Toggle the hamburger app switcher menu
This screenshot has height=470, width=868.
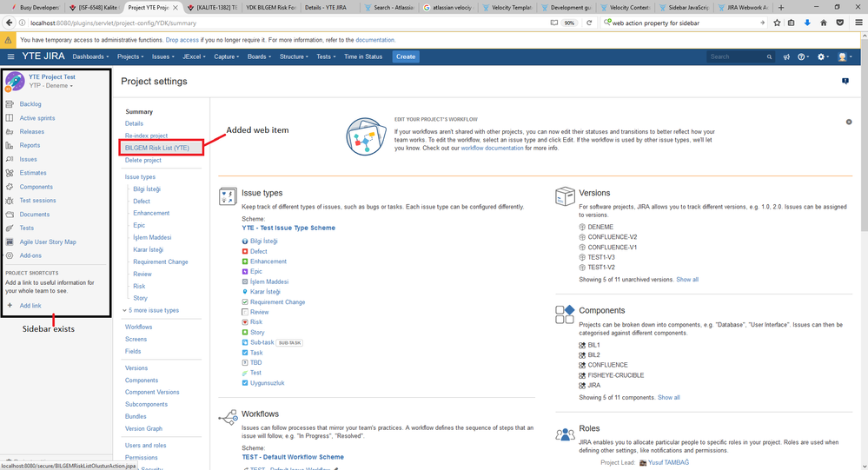point(10,56)
